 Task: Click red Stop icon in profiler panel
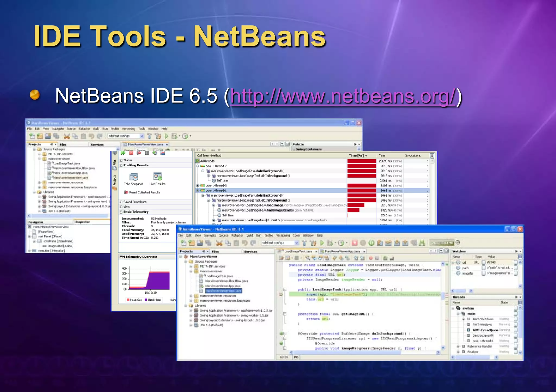tap(131, 153)
